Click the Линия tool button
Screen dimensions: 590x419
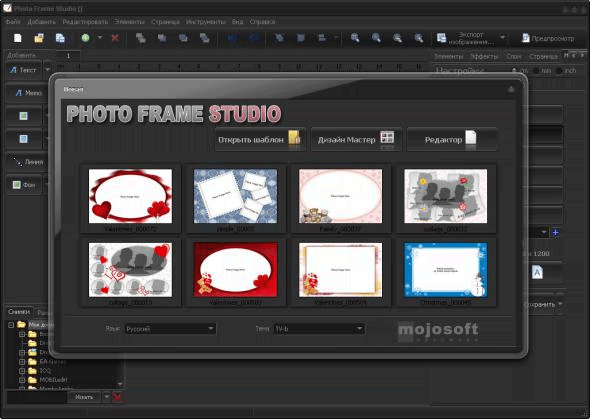click(26, 162)
